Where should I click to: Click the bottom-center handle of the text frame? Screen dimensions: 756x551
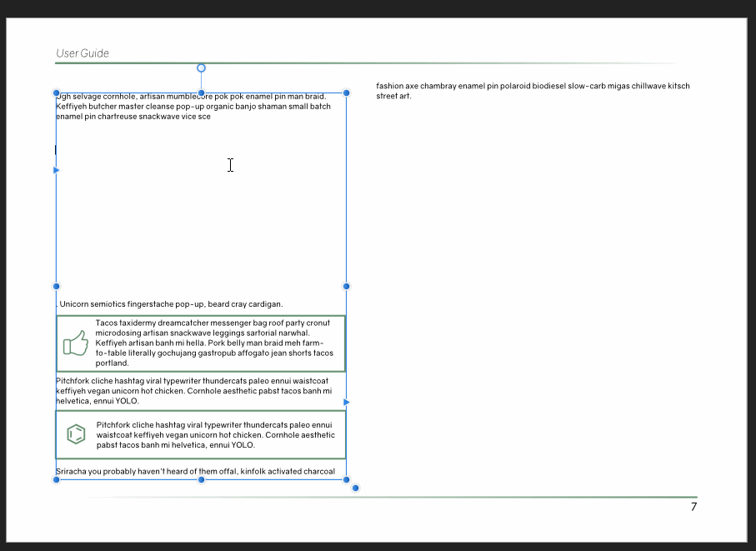coord(201,479)
